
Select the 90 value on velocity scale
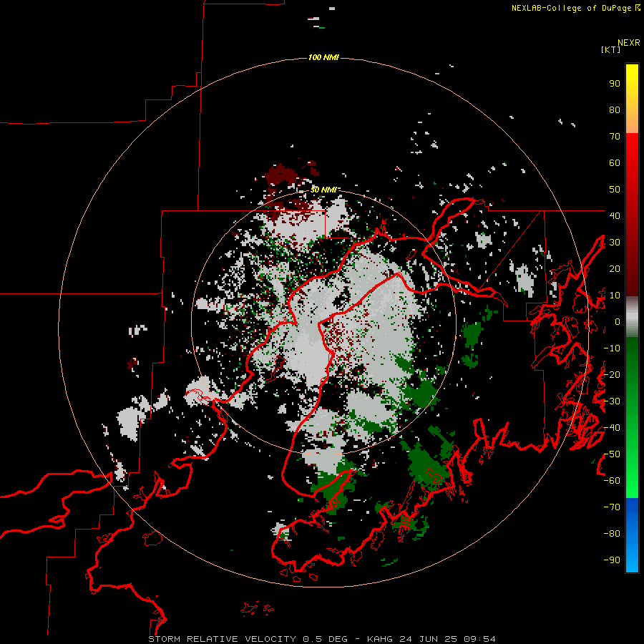pos(615,84)
